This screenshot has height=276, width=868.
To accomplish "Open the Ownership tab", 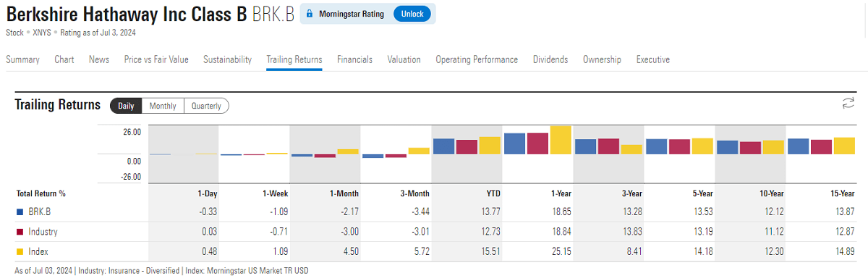I will coord(602,59).
